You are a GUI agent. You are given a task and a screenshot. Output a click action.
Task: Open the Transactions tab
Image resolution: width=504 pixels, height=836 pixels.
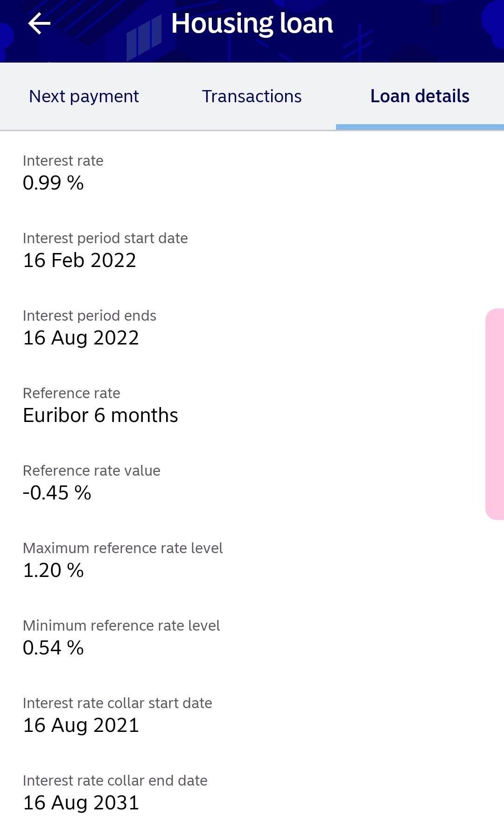[252, 97]
